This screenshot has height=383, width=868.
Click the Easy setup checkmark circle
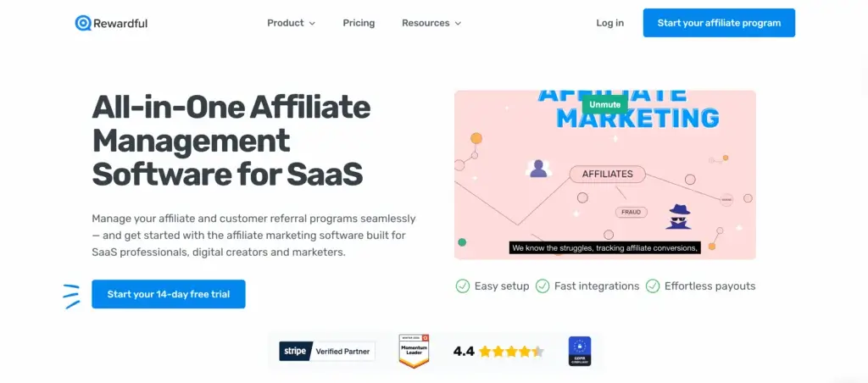coord(462,286)
